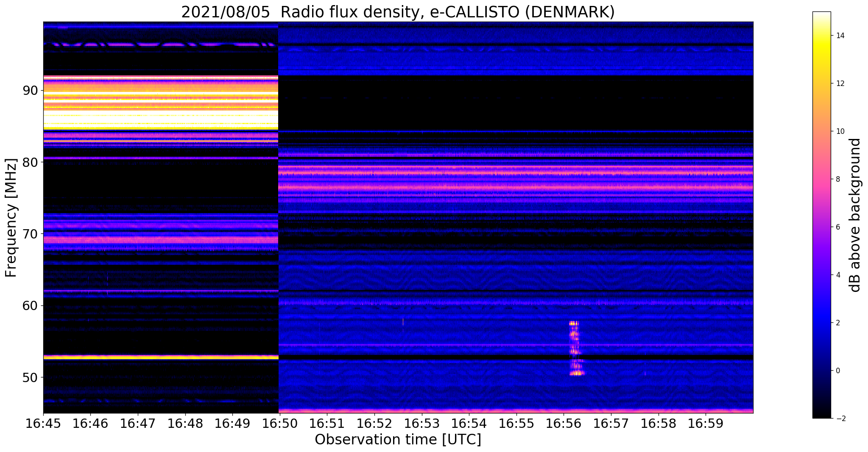
Task: Click the yellow band near 53 MHz
Action: tap(161, 357)
